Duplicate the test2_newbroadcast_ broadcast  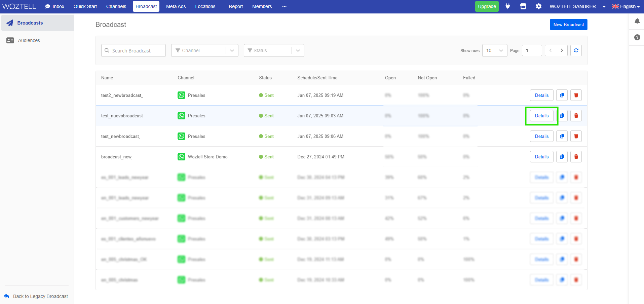562,95
